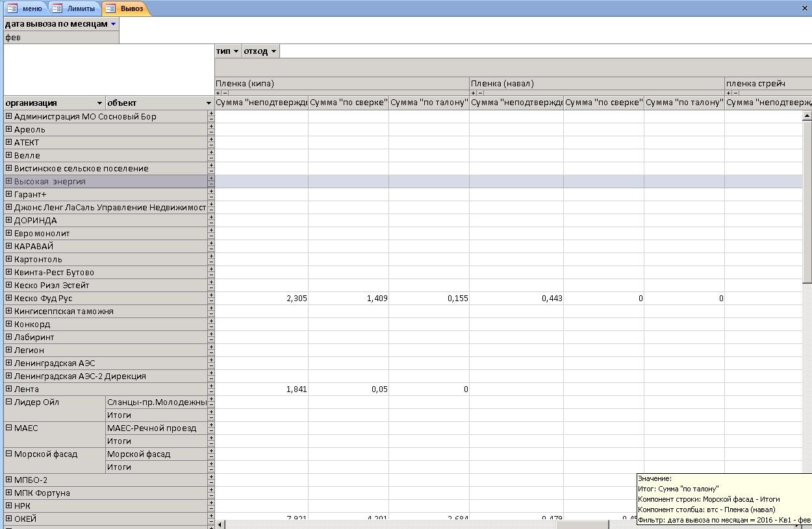
Task: Click Итоги row under МАЕС
Action: tap(156, 441)
